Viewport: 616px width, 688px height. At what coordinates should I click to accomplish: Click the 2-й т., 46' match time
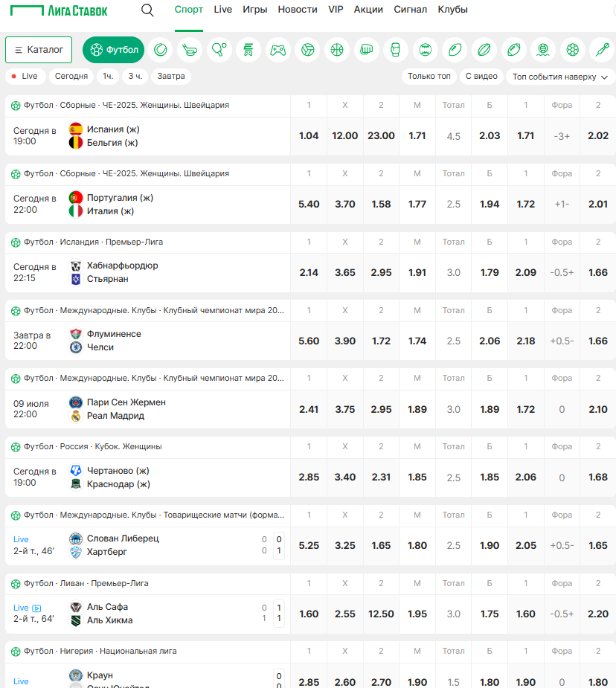click(33, 551)
